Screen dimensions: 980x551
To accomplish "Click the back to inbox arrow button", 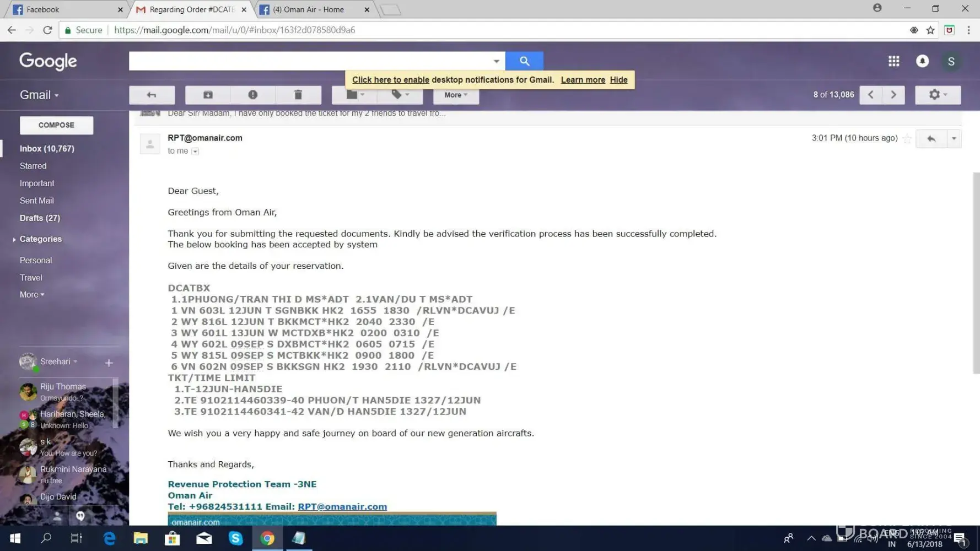I will pyautogui.click(x=152, y=95).
